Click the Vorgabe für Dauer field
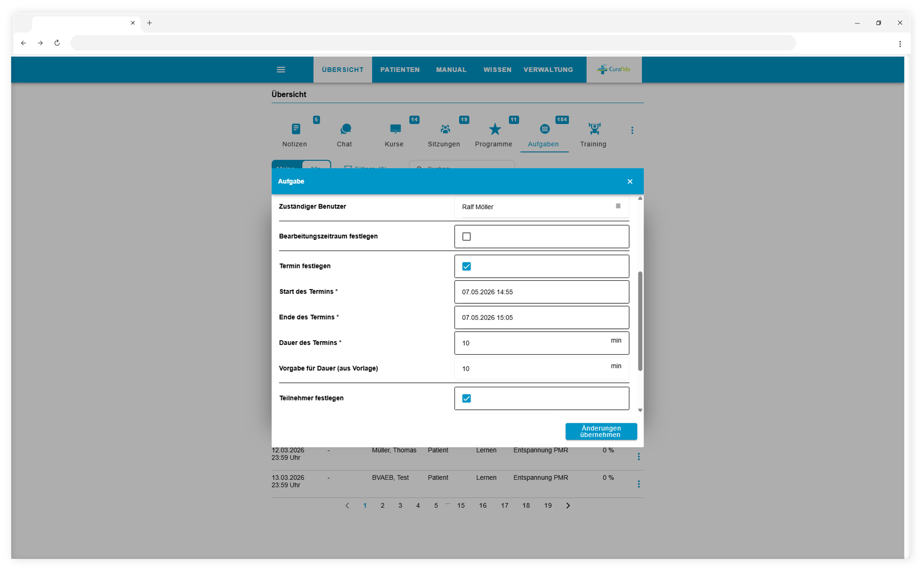 click(541, 368)
